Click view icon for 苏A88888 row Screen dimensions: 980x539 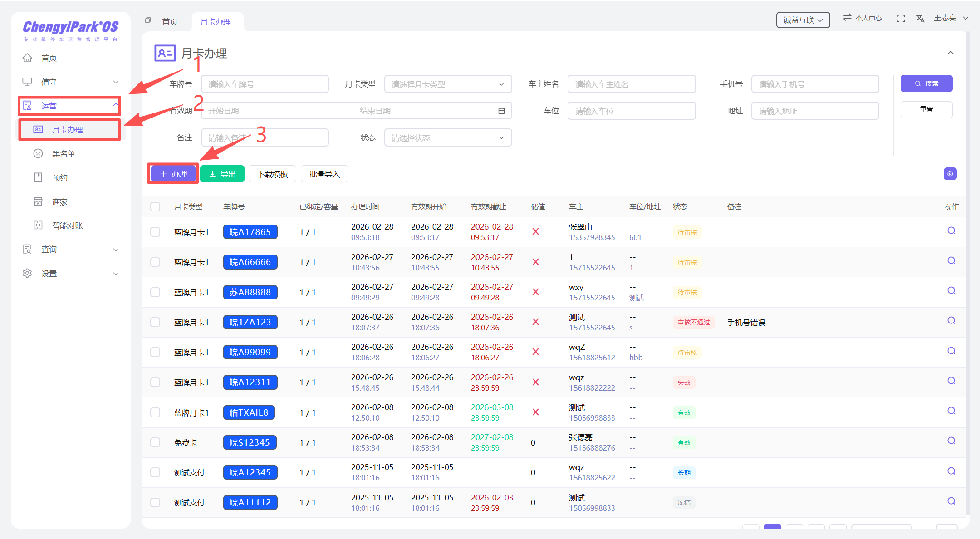tap(951, 291)
